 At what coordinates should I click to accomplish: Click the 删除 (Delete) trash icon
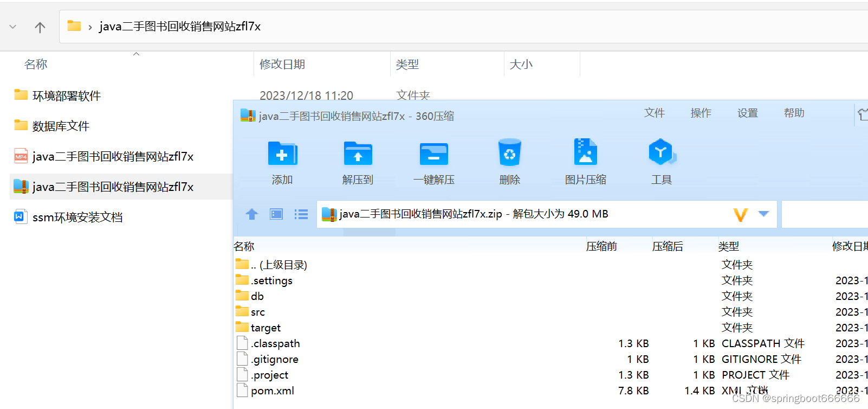[509, 152]
